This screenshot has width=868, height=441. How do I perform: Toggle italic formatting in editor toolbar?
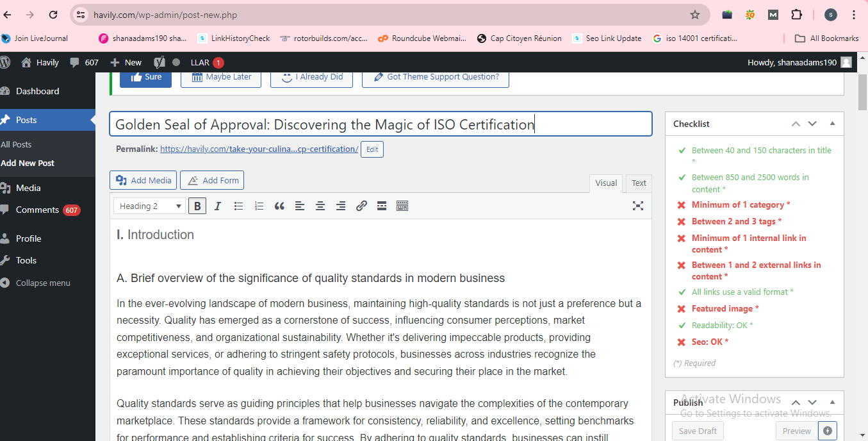click(x=218, y=206)
